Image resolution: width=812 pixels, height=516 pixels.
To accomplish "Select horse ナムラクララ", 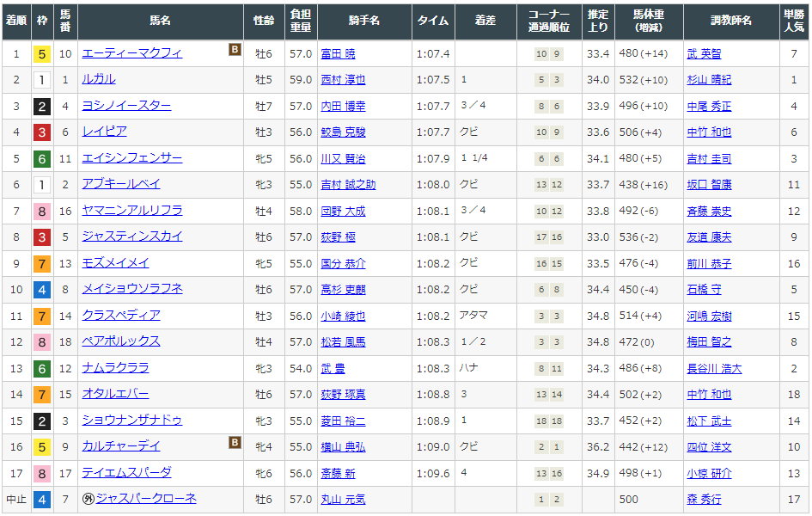I will (115, 368).
